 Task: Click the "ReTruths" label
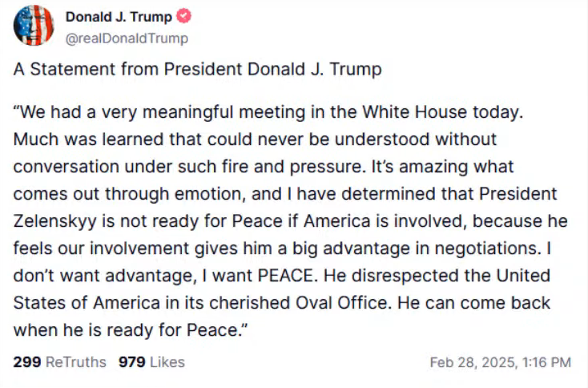[x=75, y=362]
